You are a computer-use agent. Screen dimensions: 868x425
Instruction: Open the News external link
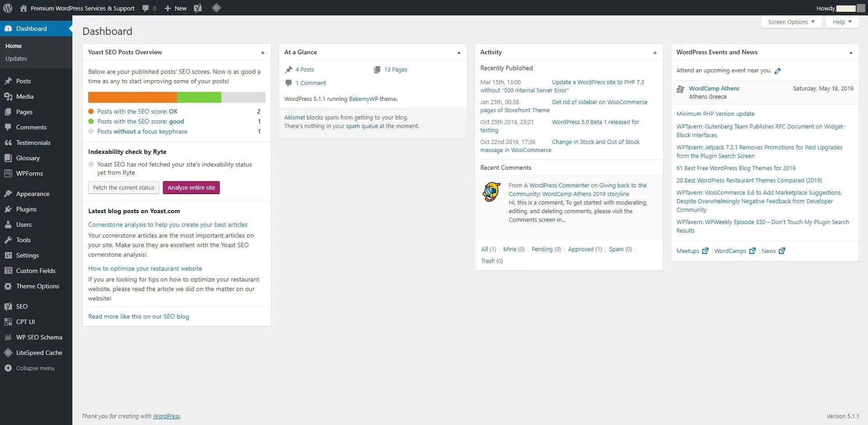773,251
